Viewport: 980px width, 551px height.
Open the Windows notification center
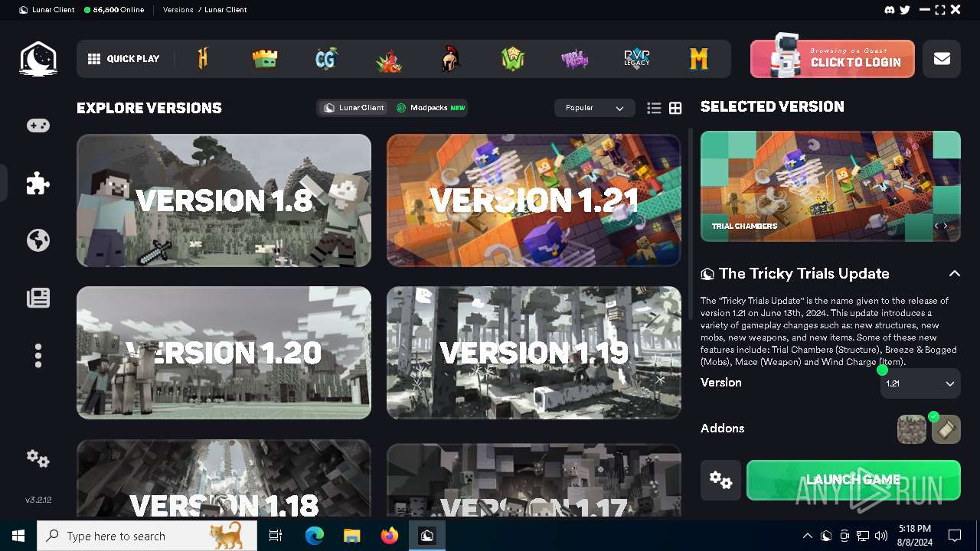(955, 536)
